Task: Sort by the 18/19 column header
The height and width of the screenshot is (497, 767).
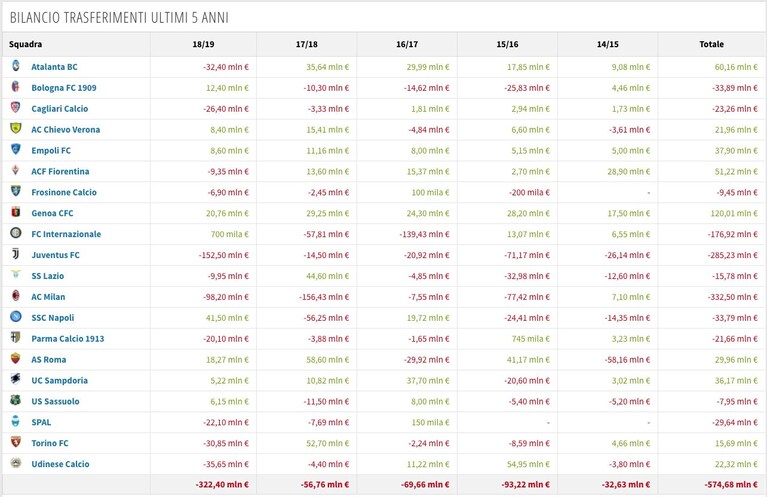Action: click(203, 44)
